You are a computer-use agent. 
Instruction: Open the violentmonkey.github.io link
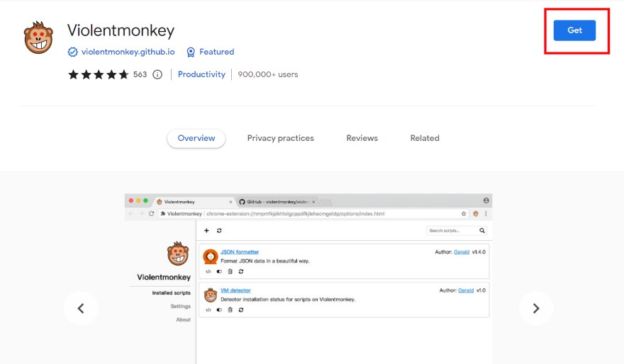127,52
